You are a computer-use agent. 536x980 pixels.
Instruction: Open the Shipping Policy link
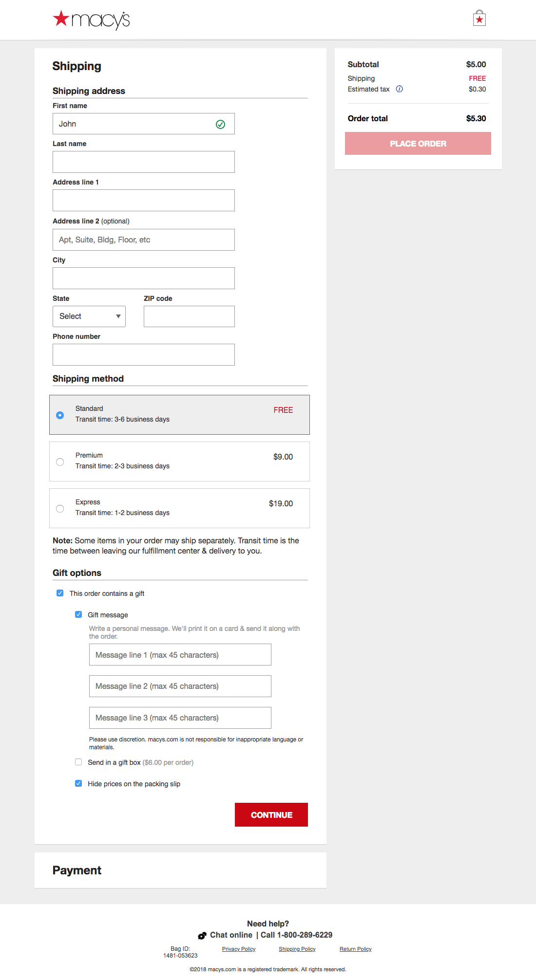[x=297, y=949]
